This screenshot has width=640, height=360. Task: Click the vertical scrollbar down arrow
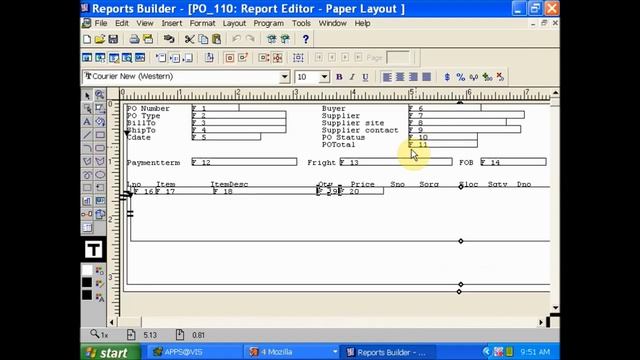(555, 307)
